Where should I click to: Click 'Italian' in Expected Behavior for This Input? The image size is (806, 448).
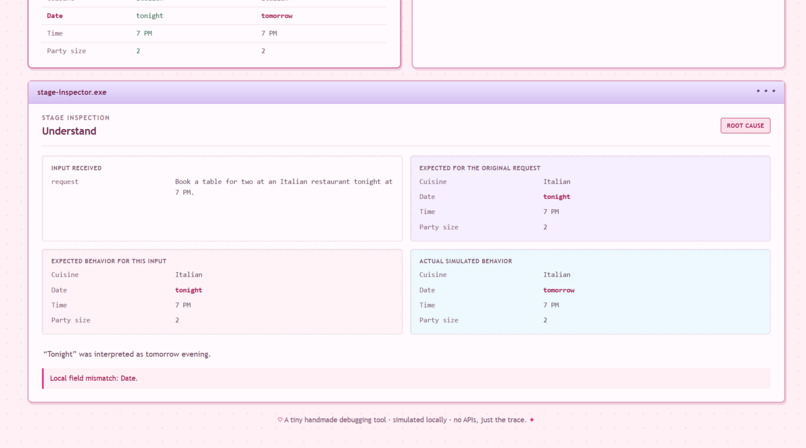coord(189,274)
